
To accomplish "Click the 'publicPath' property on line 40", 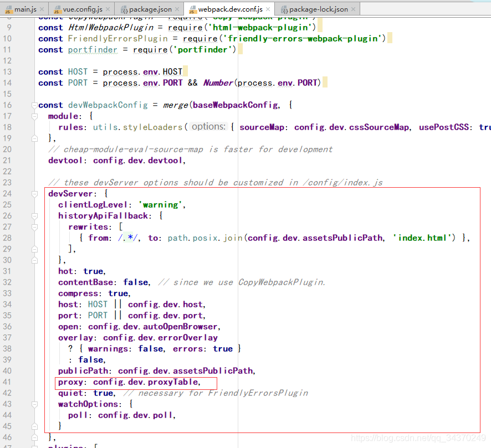I will tap(83, 371).
